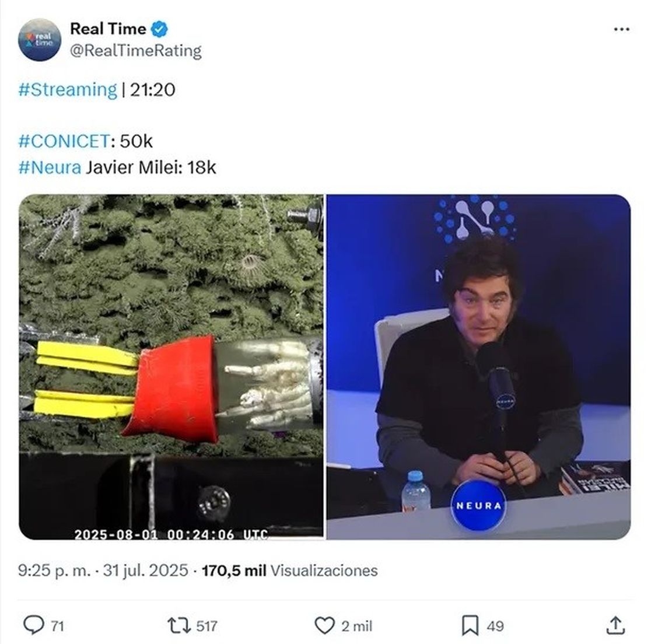Open the reply comment bubble icon
Image resolution: width=665 pixels, height=644 pixels.
tap(33, 625)
